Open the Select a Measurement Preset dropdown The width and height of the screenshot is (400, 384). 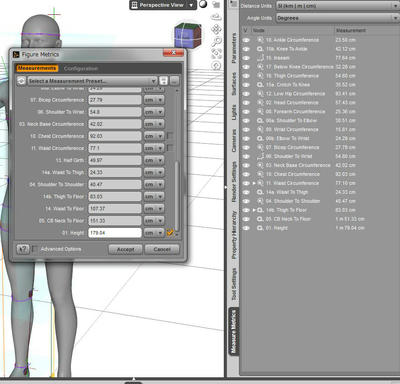tap(92, 81)
